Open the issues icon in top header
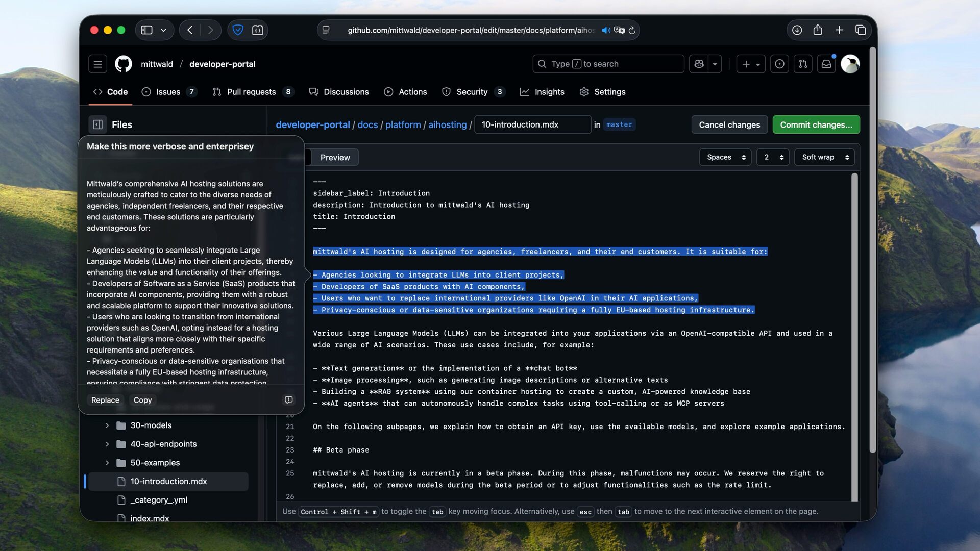This screenshot has width=980, height=551. click(779, 64)
